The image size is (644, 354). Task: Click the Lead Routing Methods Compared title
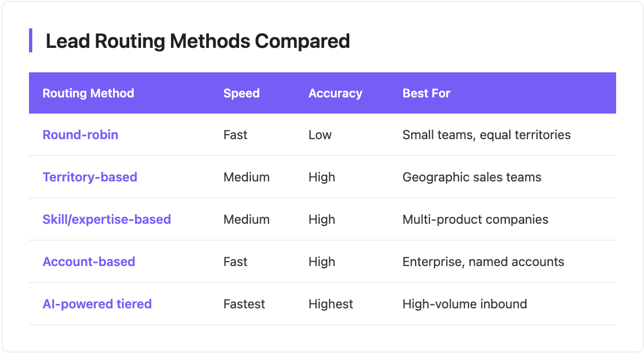[197, 41]
